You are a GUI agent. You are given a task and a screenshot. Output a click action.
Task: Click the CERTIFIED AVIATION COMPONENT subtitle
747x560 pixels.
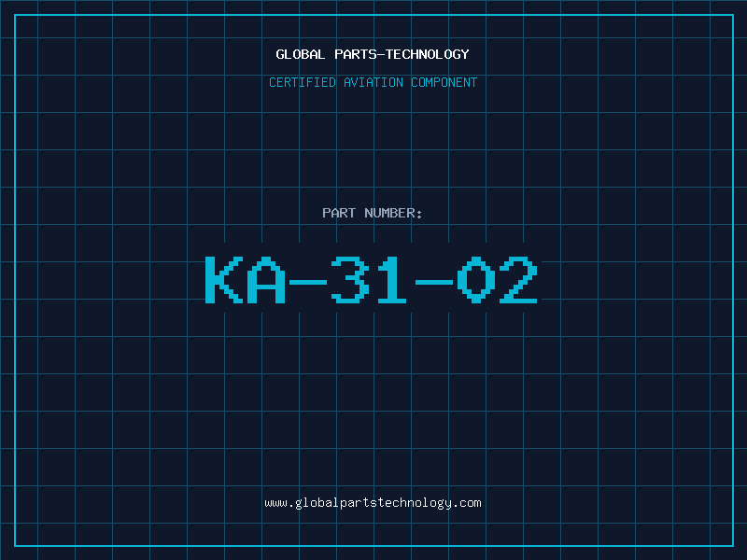[x=373, y=82]
